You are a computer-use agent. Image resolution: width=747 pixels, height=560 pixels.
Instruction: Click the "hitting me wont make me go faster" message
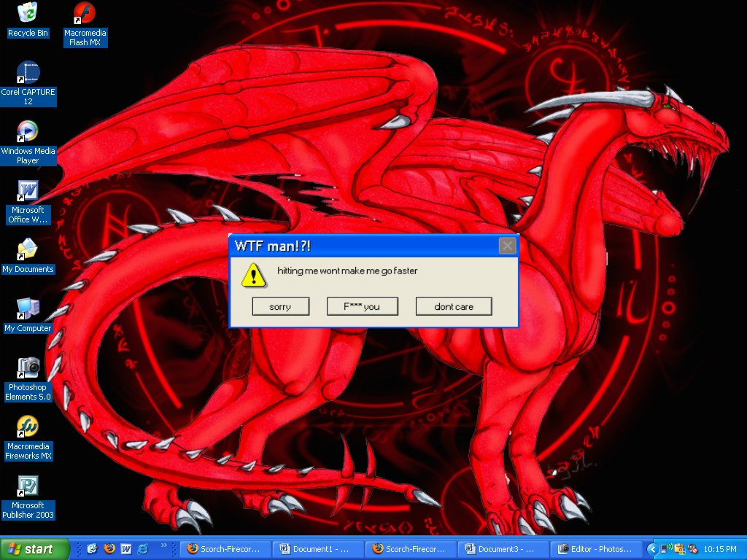(347, 271)
